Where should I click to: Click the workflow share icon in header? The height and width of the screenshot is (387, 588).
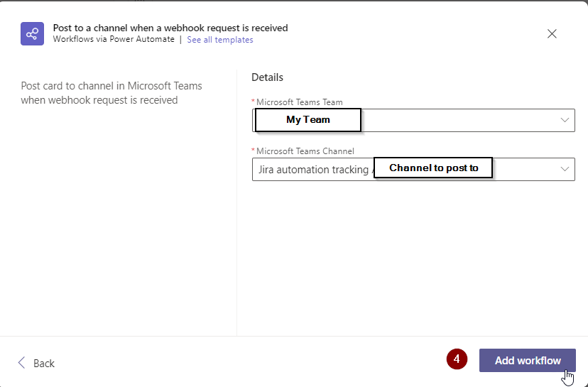coord(32,34)
